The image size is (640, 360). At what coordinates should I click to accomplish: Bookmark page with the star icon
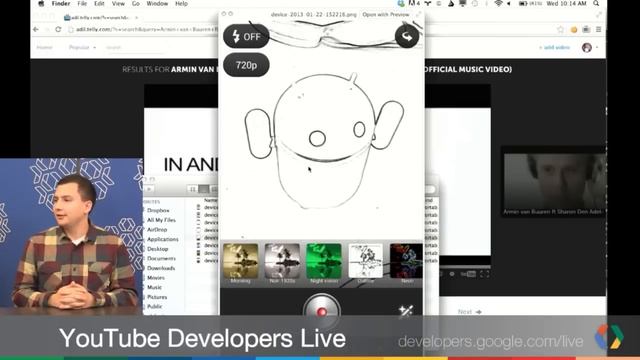coord(560,29)
